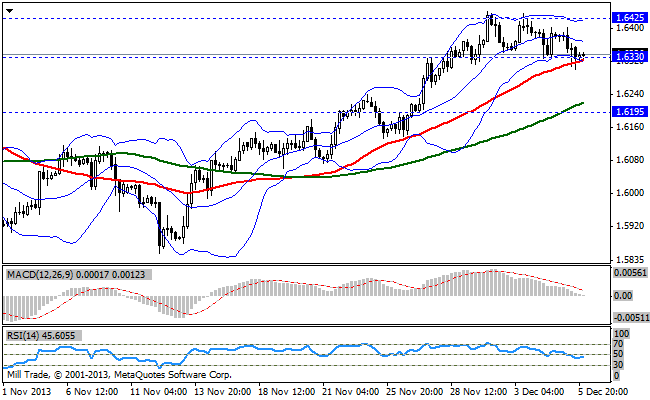
Task: Click the 13 Nov 20:00 time label
Action: pyautogui.click(x=223, y=392)
